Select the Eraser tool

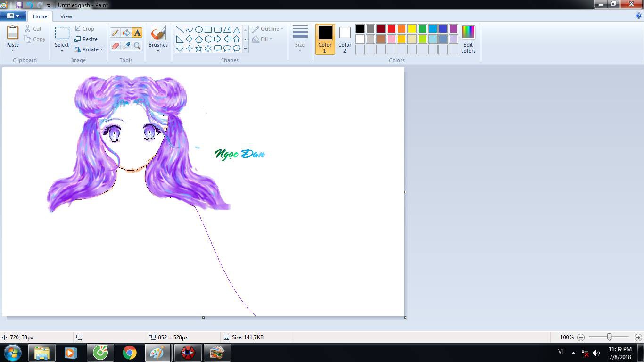coord(115,46)
